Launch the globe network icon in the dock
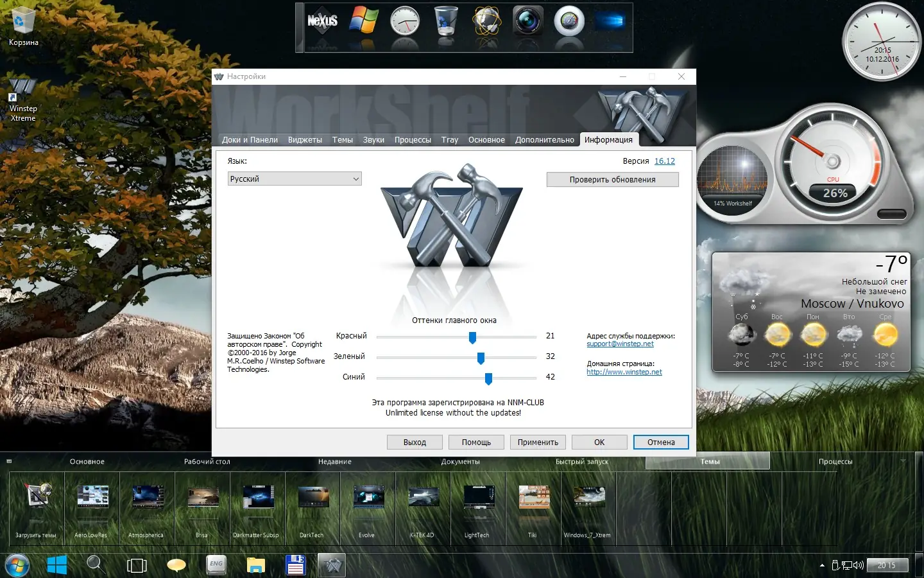Image resolution: width=924 pixels, height=578 pixels. (x=487, y=21)
